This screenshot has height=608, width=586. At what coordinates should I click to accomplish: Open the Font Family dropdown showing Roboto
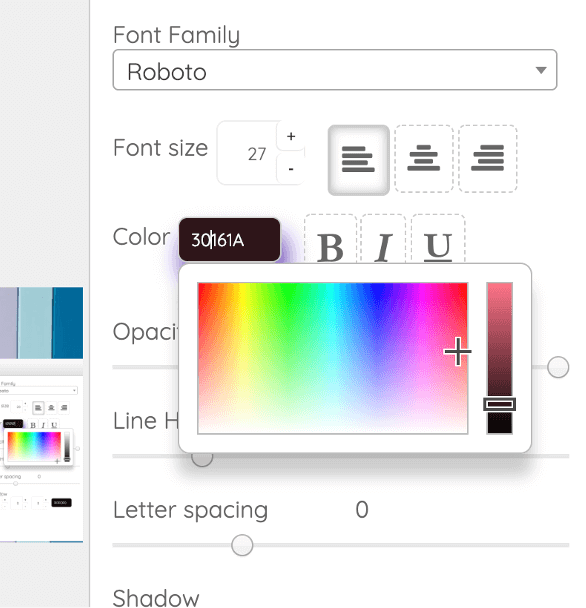click(x=335, y=70)
